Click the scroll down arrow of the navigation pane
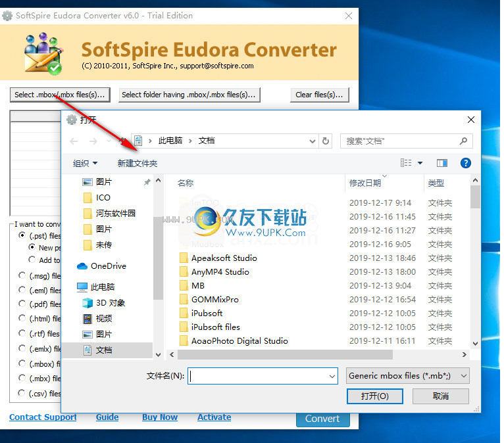 (x=158, y=355)
